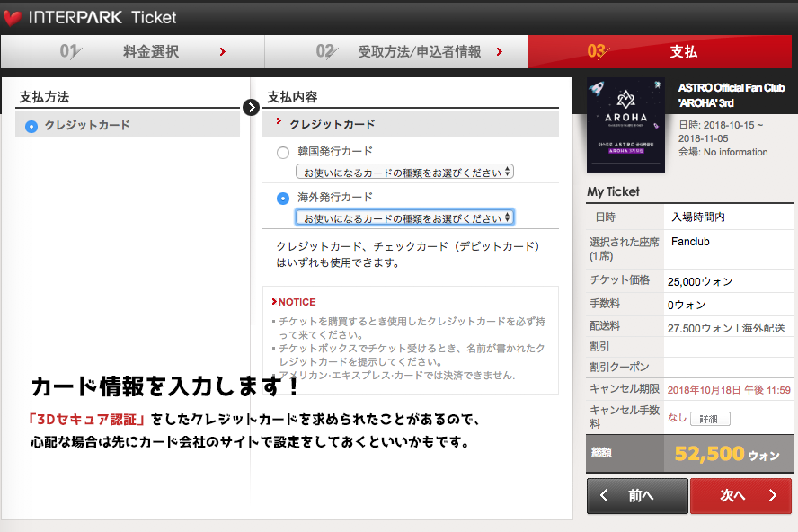The width and height of the screenshot is (798, 532).
Task: Select the 韓国発行カード radio button
Action: pos(283,152)
